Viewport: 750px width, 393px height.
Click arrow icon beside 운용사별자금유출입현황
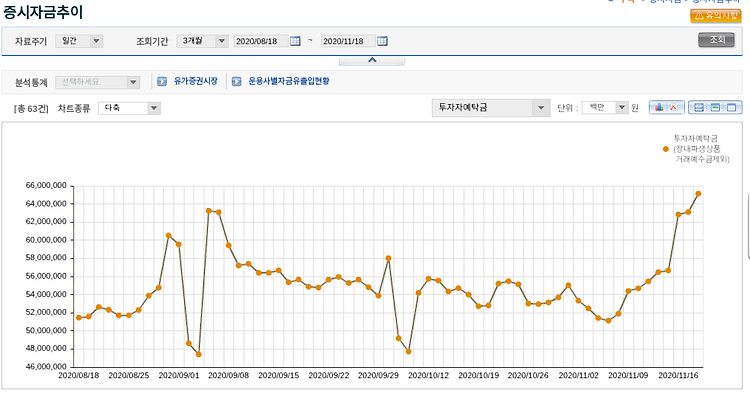(236, 82)
